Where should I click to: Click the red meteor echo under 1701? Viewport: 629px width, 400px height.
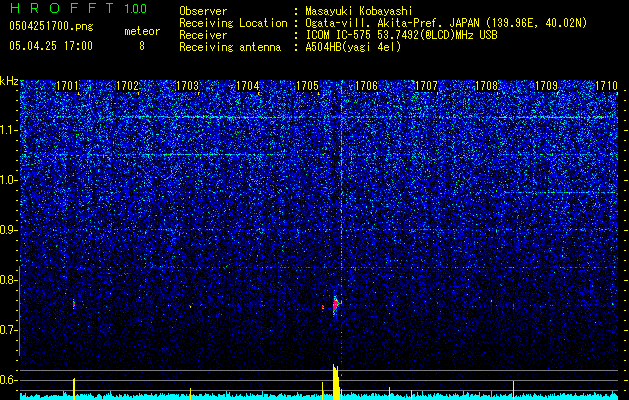click(x=74, y=304)
